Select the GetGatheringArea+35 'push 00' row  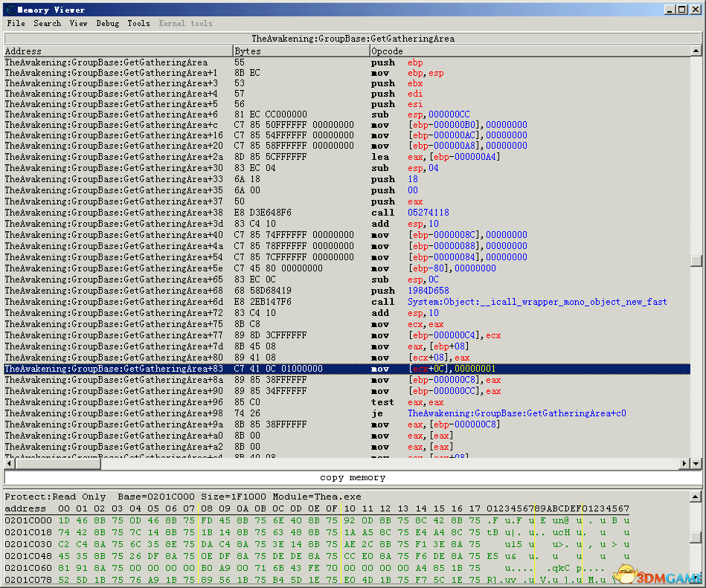coord(347,190)
